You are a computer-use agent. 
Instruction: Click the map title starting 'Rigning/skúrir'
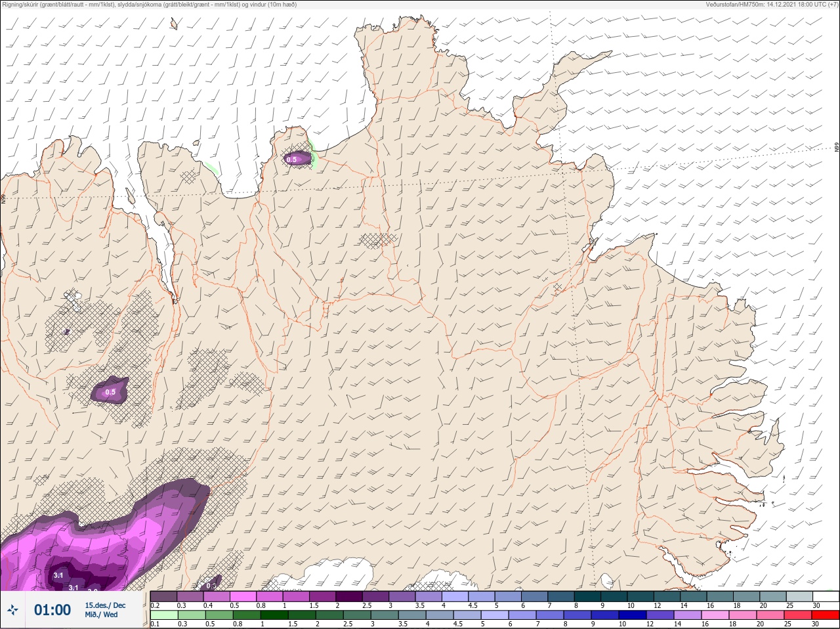pos(150,5)
